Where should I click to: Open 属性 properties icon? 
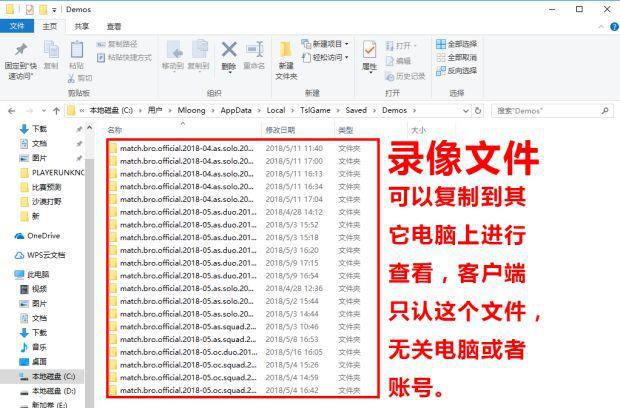click(x=370, y=56)
